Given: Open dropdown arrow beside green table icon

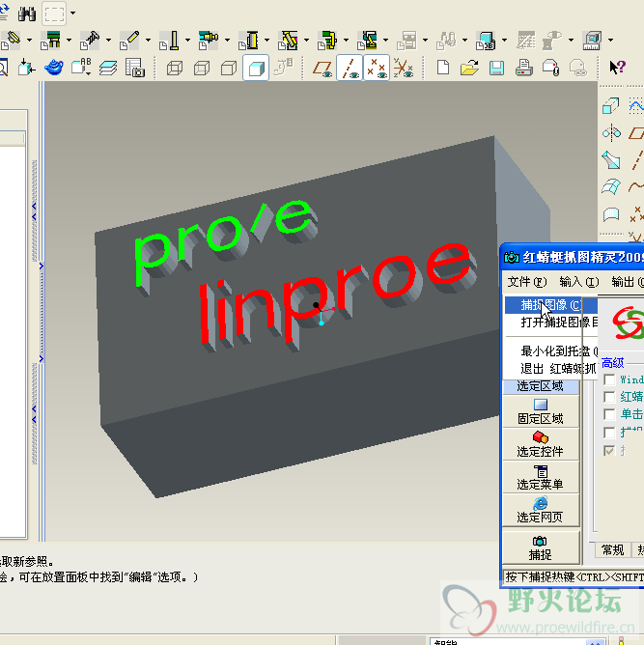Looking at the screenshot, I should point(69,40).
